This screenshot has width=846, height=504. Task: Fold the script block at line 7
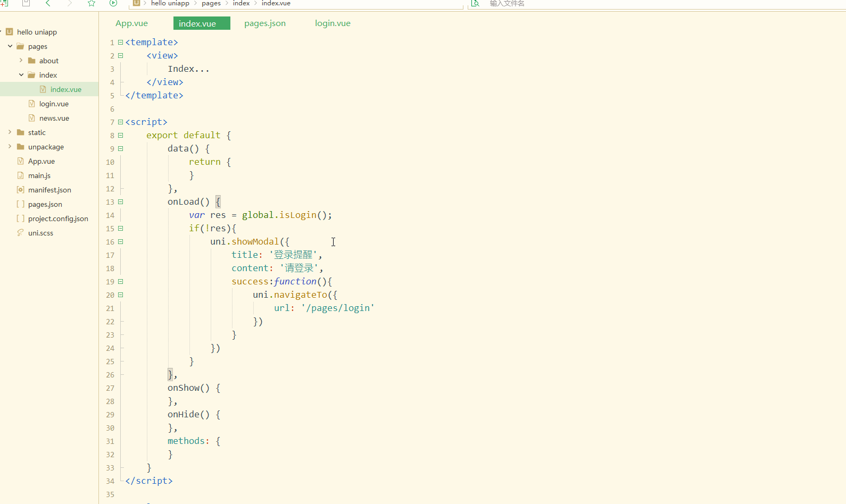(x=120, y=122)
